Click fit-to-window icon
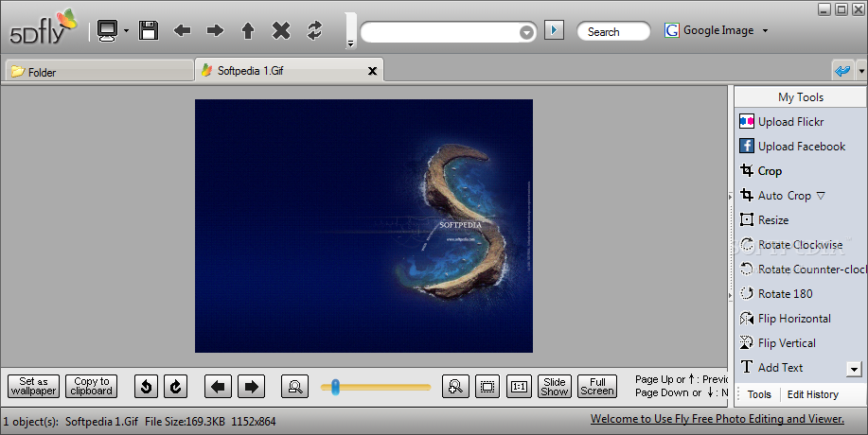Image resolution: width=868 pixels, height=435 pixels. click(487, 387)
